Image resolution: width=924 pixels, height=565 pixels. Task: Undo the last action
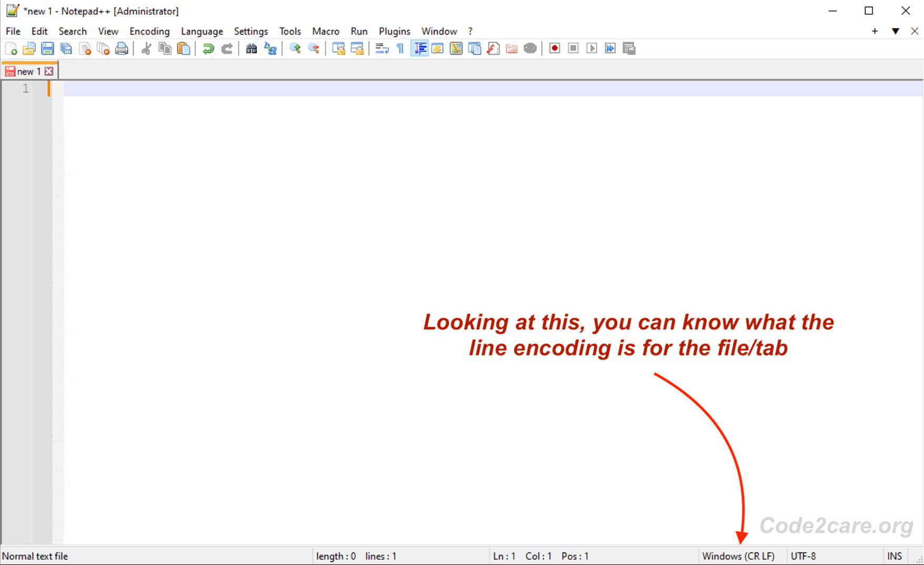tap(207, 48)
